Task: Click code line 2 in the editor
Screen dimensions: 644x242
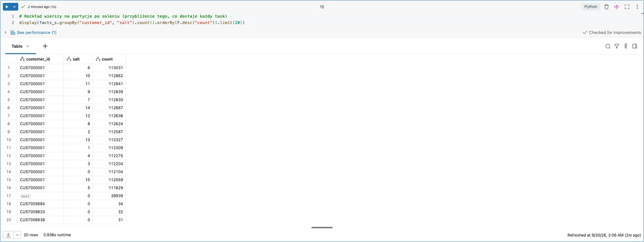Action: click(132, 22)
